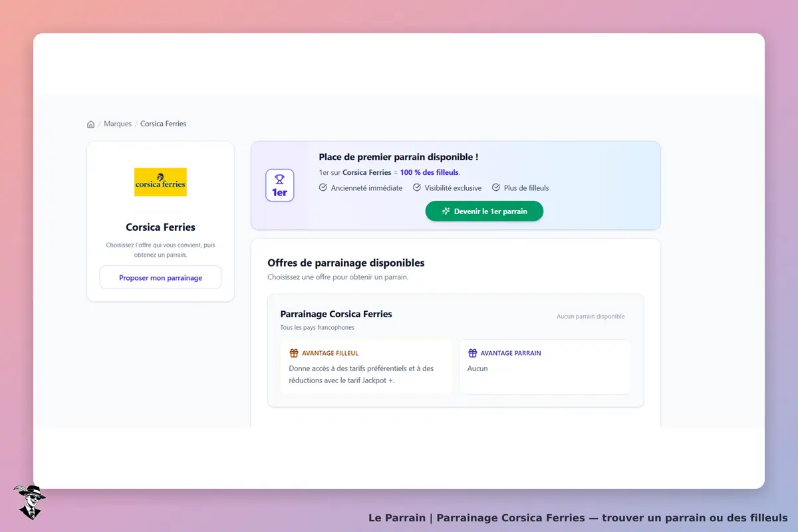Image resolution: width=798 pixels, height=532 pixels.
Task: Click the Visibilité exclusive check icon
Action: (x=417, y=188)
